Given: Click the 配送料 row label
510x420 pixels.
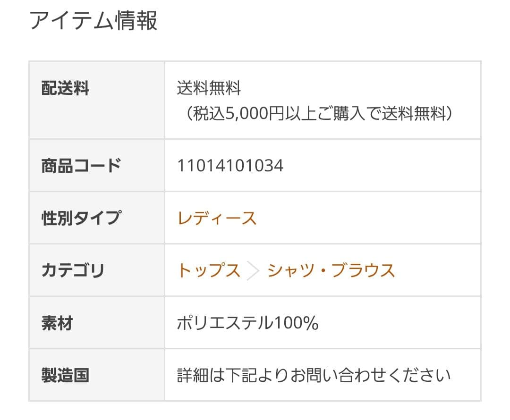Looking at the screenshot, I should point(65,88).
